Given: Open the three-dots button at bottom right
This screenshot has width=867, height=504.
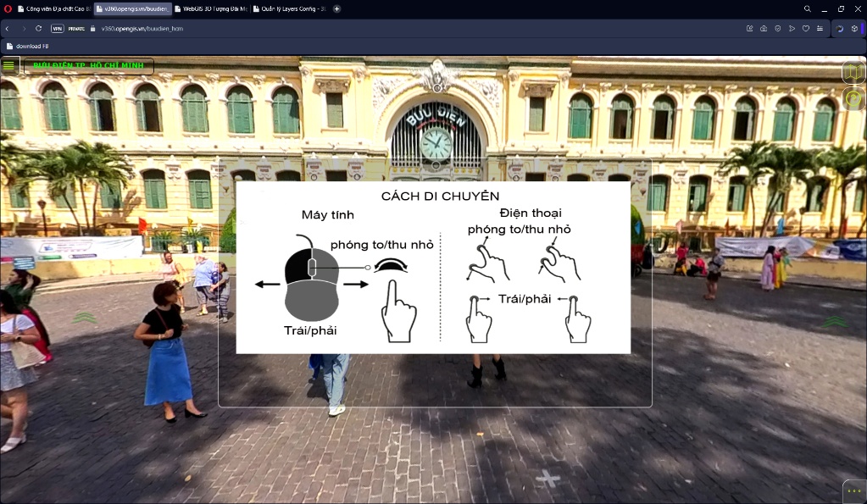Looking at the screenshot, I should tap(854, 491).
